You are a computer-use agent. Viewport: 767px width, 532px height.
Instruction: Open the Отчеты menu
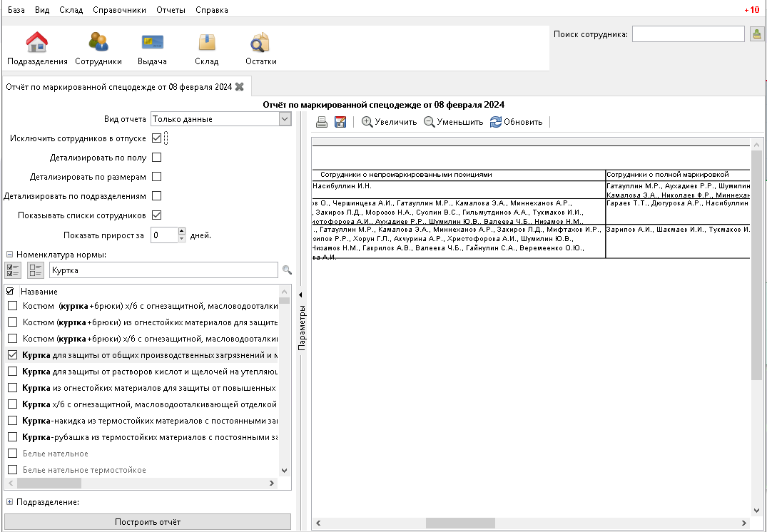(x=170, y=10)
